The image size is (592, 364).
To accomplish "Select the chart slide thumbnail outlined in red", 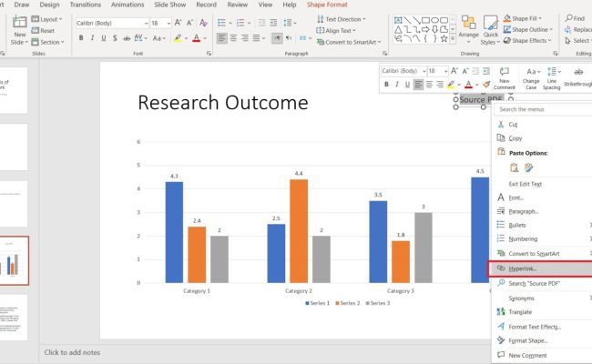I will [14, 260].
